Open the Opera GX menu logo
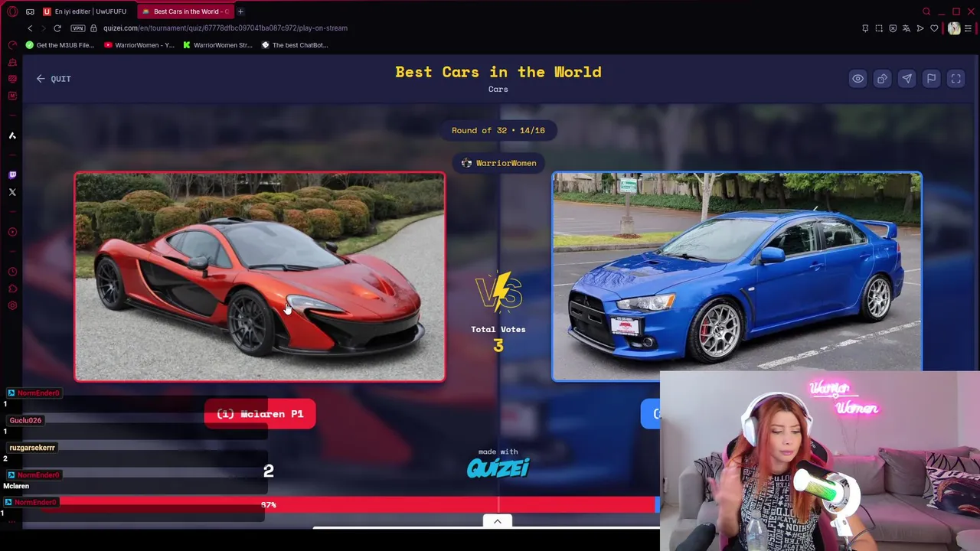980x551 pixels. click(x=12, y=11)
